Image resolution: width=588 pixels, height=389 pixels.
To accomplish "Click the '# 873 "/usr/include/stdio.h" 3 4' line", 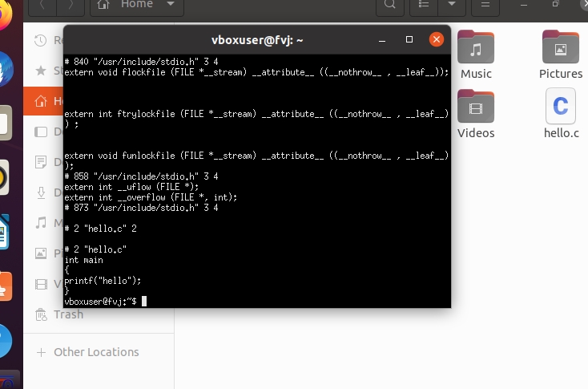I will click(x=141, y=208).
